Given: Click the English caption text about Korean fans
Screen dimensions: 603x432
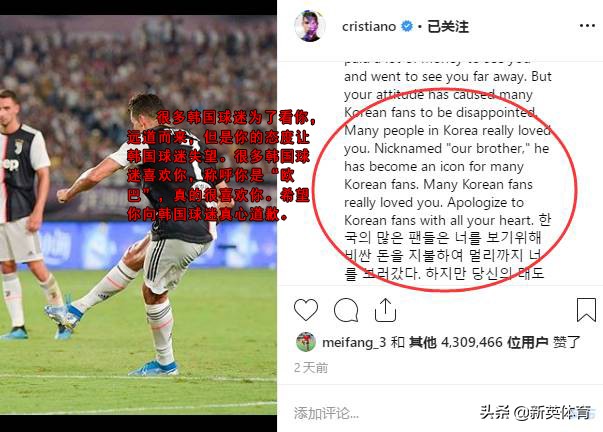Looking at the screenshot, I should [448, 148].
